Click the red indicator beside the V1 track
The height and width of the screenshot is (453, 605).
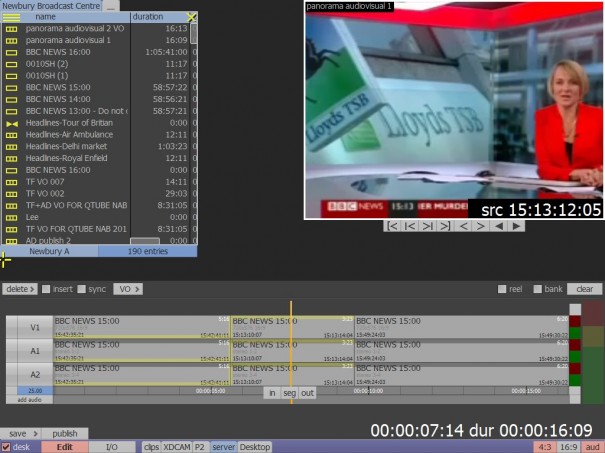[x=574, y=325]
